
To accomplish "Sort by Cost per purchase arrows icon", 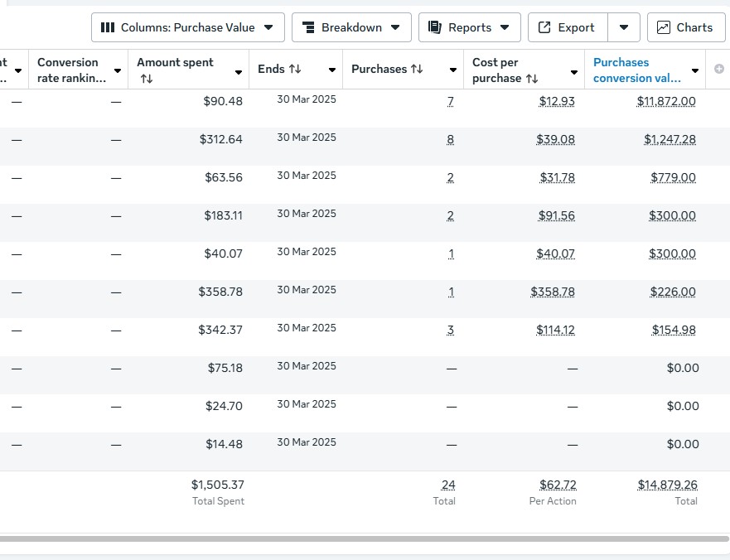I will pyautogui.click(x=532, y=79).
